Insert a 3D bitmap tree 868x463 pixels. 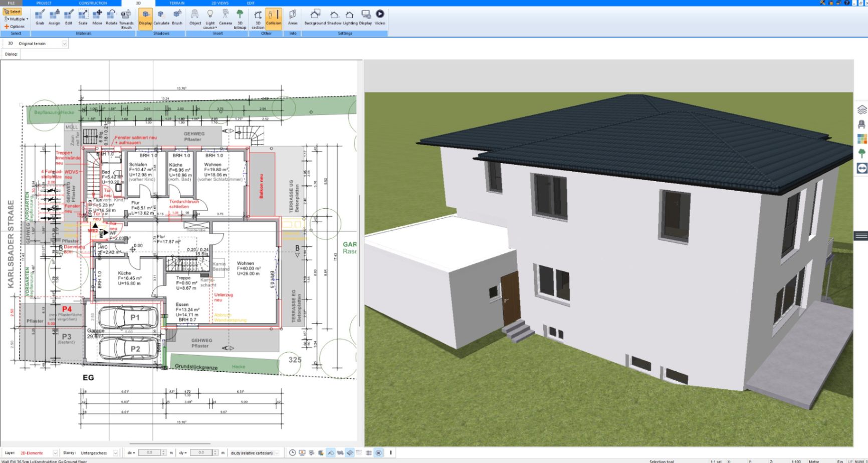tap(240, 19)
